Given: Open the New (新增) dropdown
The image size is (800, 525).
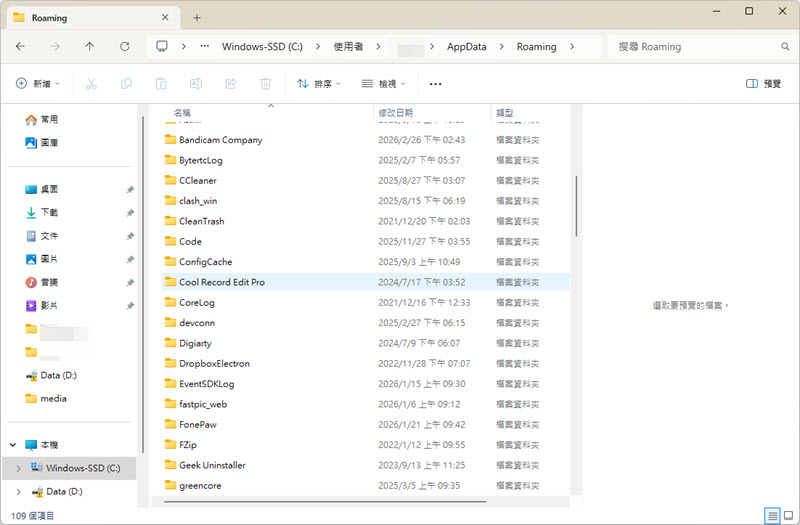Looking at the screenshot, I should coord(38,84).
